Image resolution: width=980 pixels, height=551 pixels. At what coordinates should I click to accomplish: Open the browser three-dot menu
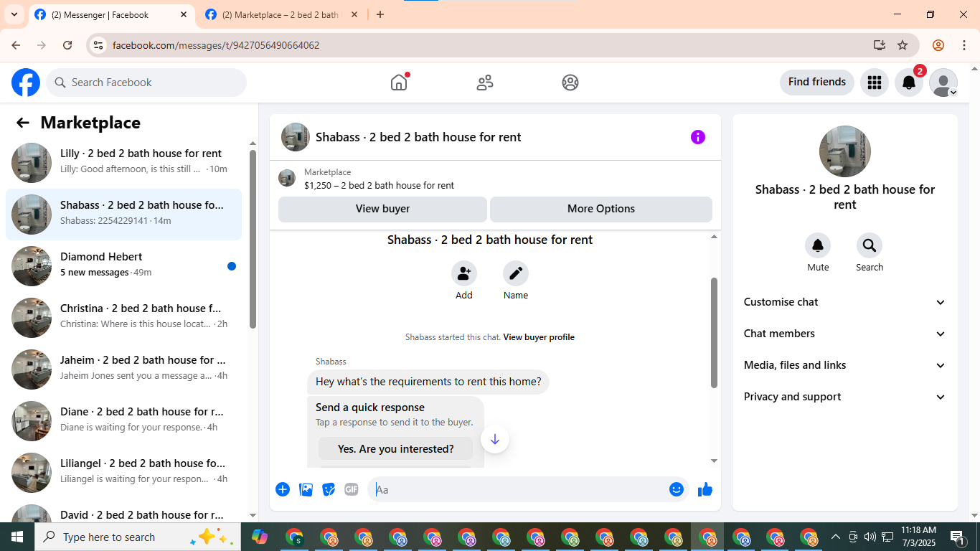coord(964,45)
